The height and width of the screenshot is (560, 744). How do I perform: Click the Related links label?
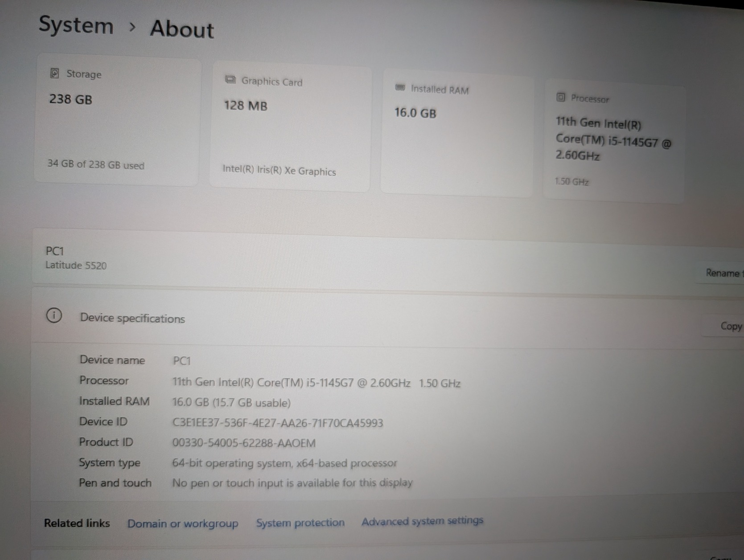click(77, 523)
